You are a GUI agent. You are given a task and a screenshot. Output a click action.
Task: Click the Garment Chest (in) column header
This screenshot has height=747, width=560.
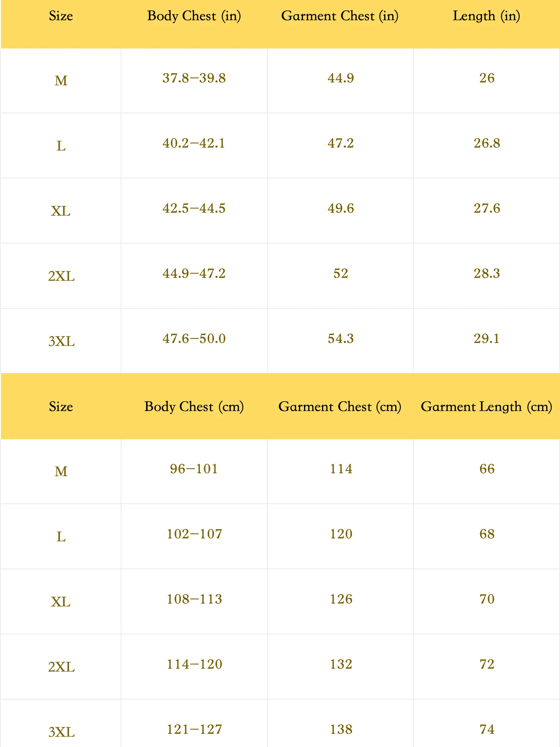(x=340, y=16)
